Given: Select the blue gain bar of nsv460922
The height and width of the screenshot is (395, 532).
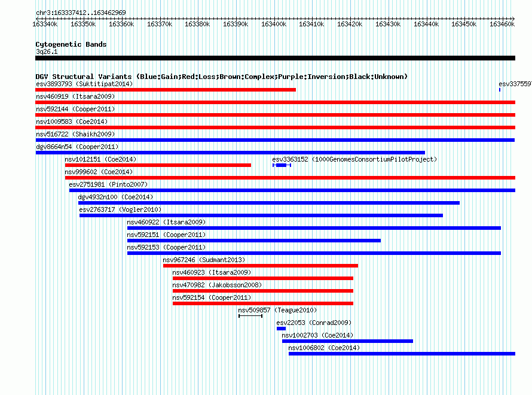Looking at the screenshot, I should tap(314, 228).
